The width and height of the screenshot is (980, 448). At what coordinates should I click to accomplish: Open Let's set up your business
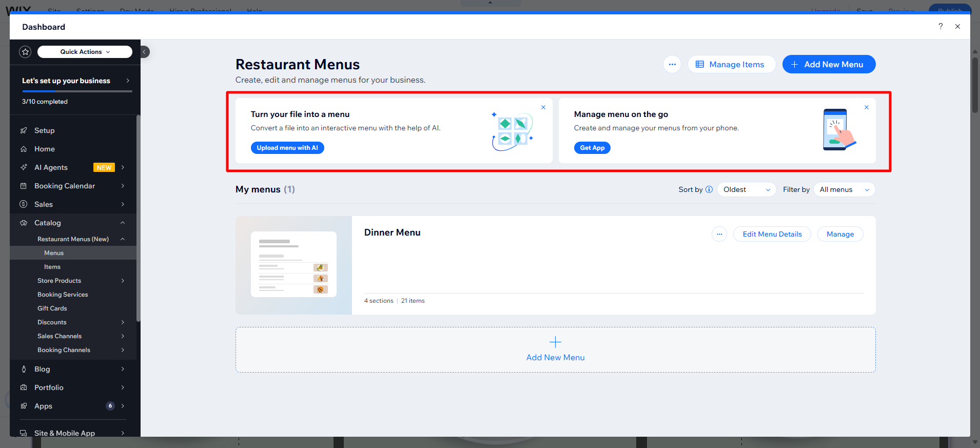click(75, 81)
